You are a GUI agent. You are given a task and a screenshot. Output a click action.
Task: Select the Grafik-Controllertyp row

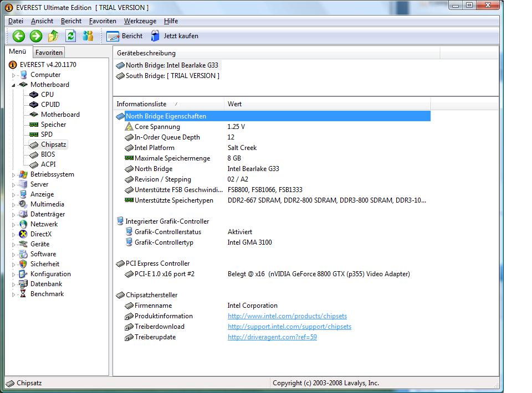(x=273, y=242)
